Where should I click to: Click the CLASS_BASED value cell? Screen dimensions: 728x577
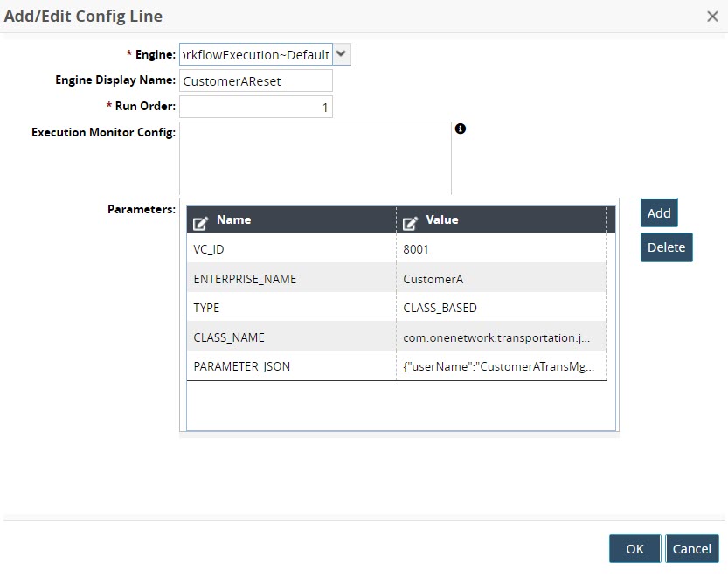point(501,308)
